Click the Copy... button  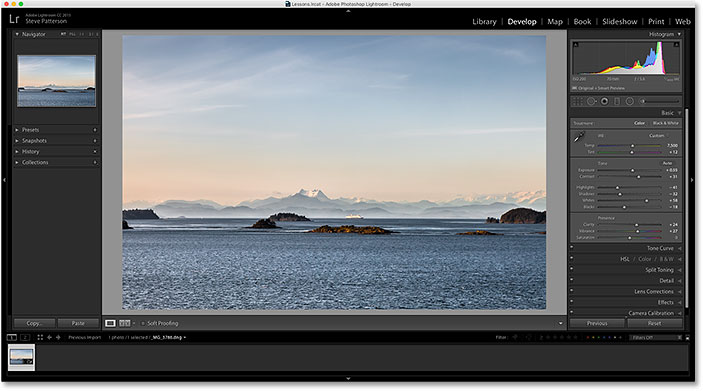pos(35,323)
